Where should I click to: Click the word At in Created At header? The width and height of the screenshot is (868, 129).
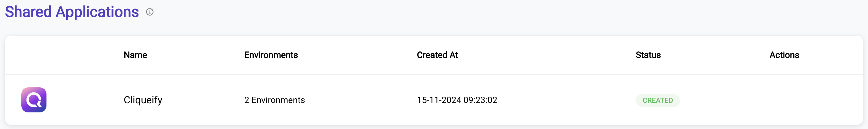[454, 55]
